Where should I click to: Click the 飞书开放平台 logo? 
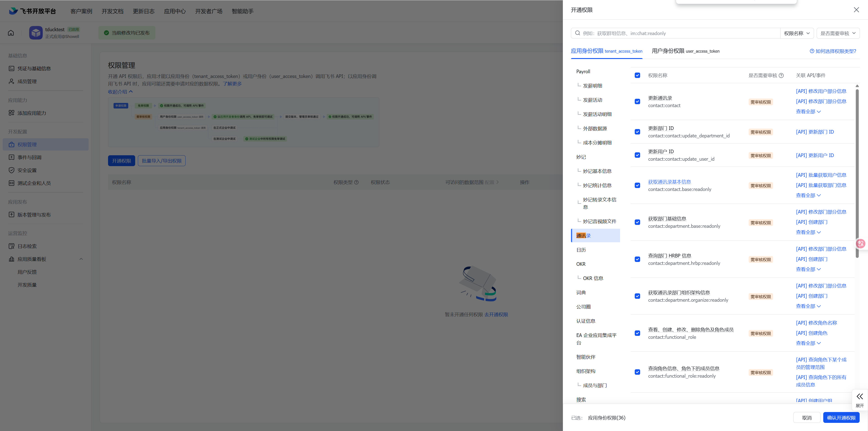32,11
